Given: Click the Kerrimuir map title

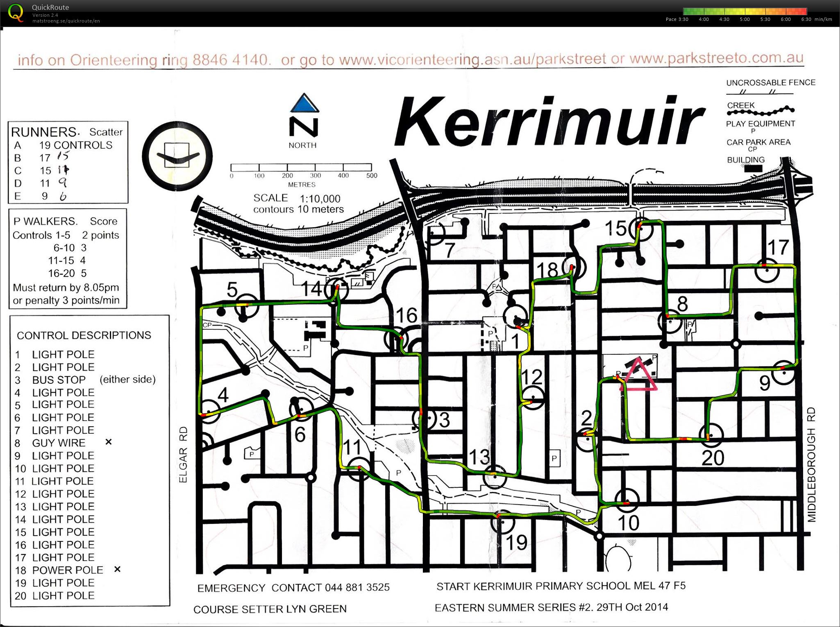Looking at the screenshot, I should pyautogui.click(x=550, y=120).
